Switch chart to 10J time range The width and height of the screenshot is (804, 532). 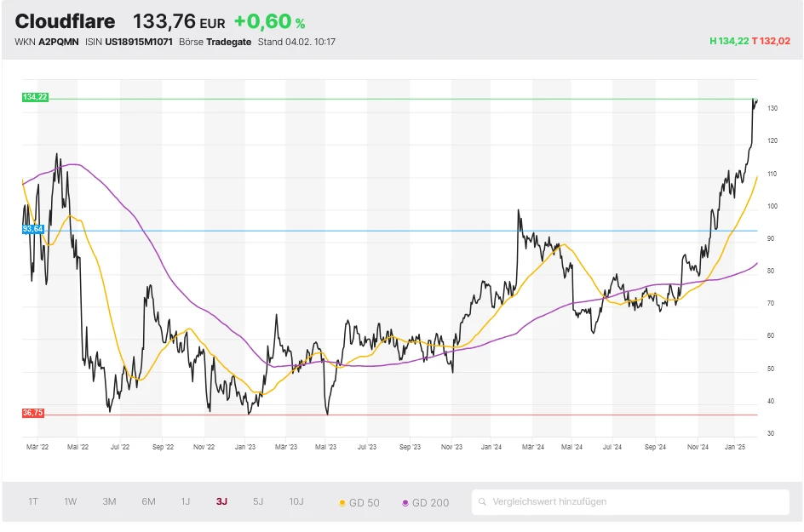click(x=296, y=501)
